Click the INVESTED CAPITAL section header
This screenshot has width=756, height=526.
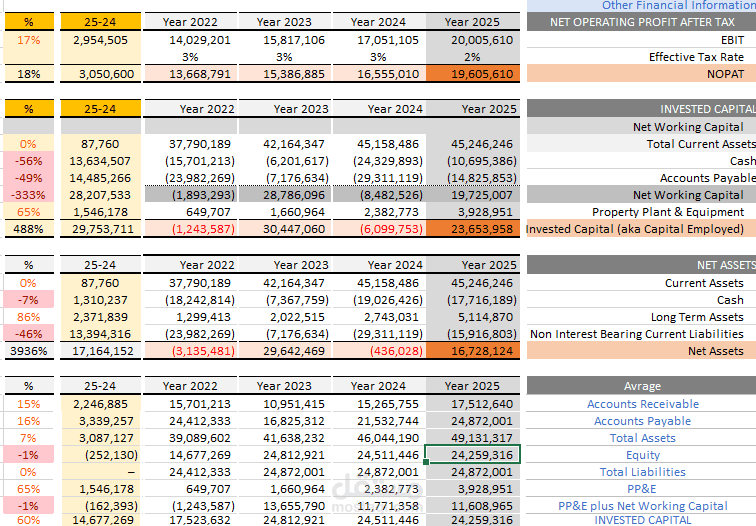(642, 109)
